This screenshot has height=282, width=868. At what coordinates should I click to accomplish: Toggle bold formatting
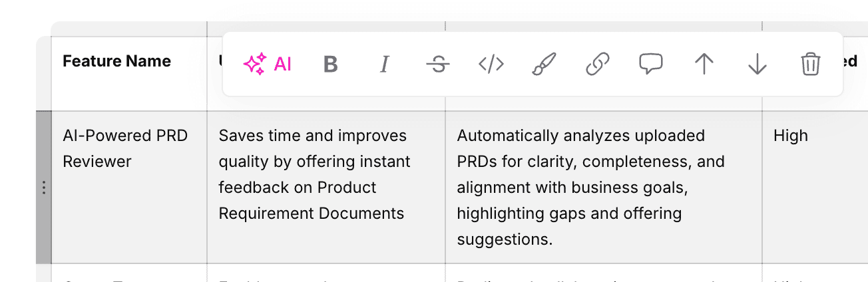click(x=330, y=65)
